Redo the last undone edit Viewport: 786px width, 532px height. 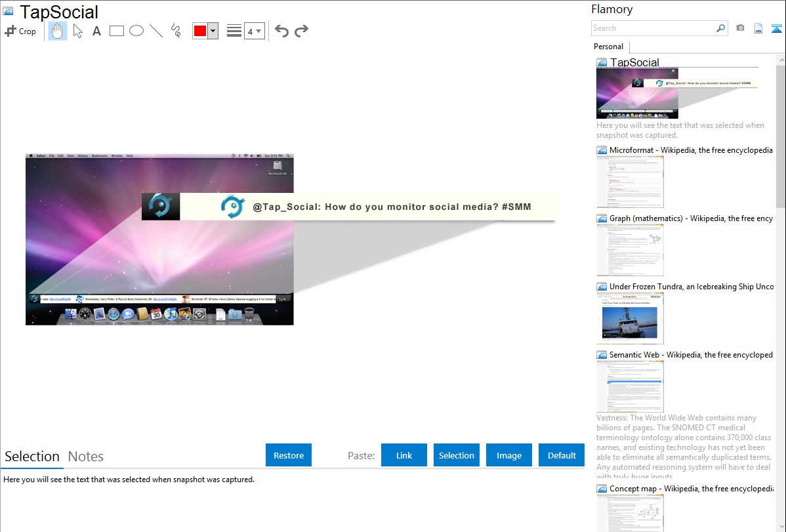pyautogui.click(x=301, y=31)
